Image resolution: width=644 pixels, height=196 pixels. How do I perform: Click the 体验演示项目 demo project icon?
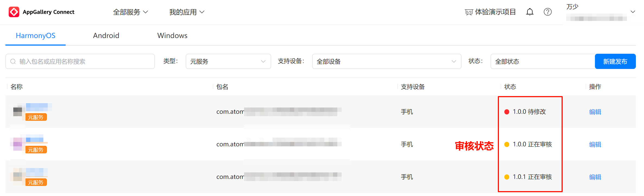(x=469, y=12)
